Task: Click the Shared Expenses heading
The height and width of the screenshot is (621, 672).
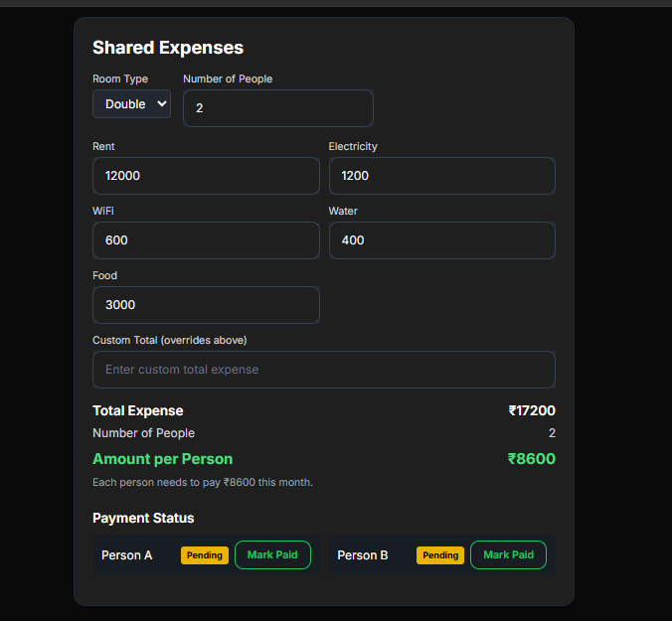Action: point(168,48)
